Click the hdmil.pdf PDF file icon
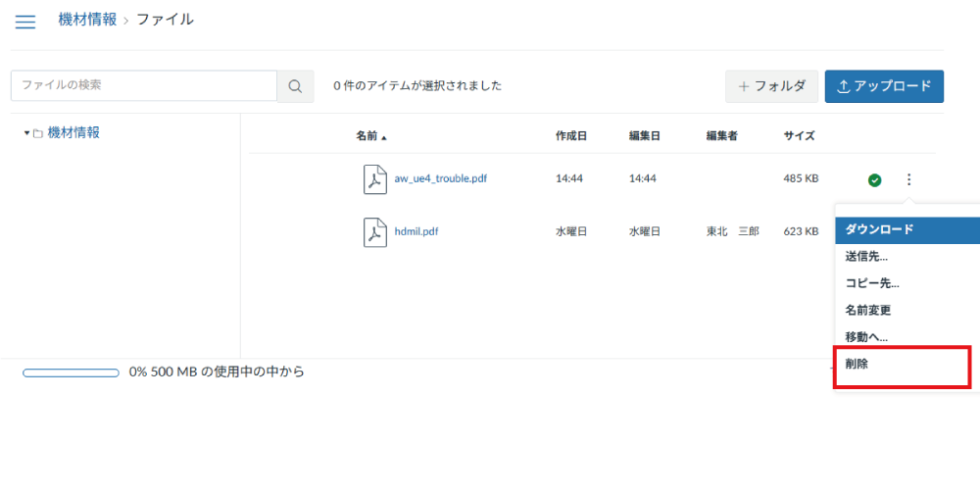This screenshot has width=980, height=496. pyautogui.click(x=375, y=232)
